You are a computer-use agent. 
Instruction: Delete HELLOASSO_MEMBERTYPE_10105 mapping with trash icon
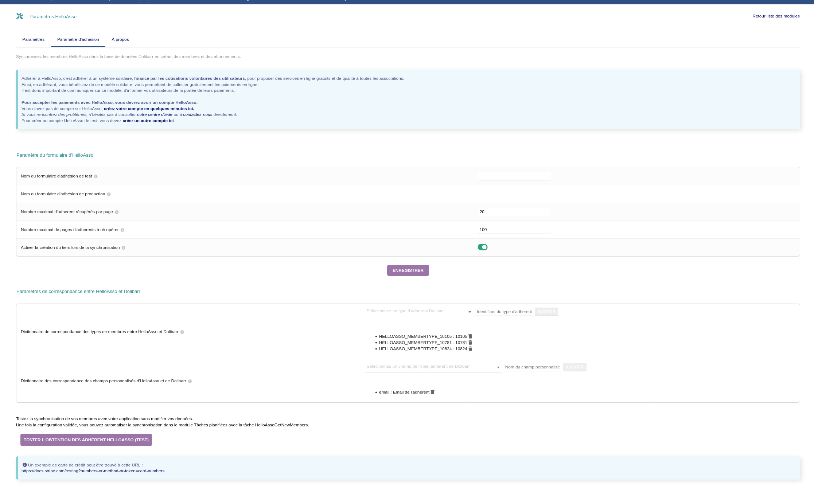(470, 336)
